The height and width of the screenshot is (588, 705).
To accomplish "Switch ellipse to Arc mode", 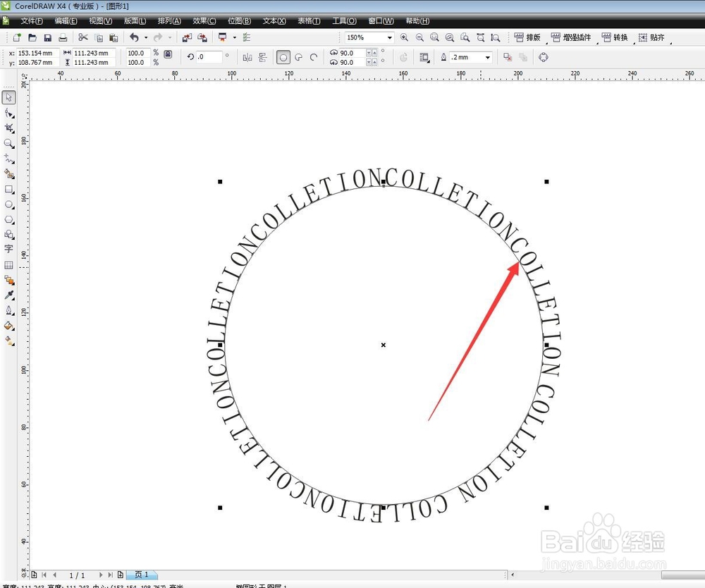I will (314, 57).
